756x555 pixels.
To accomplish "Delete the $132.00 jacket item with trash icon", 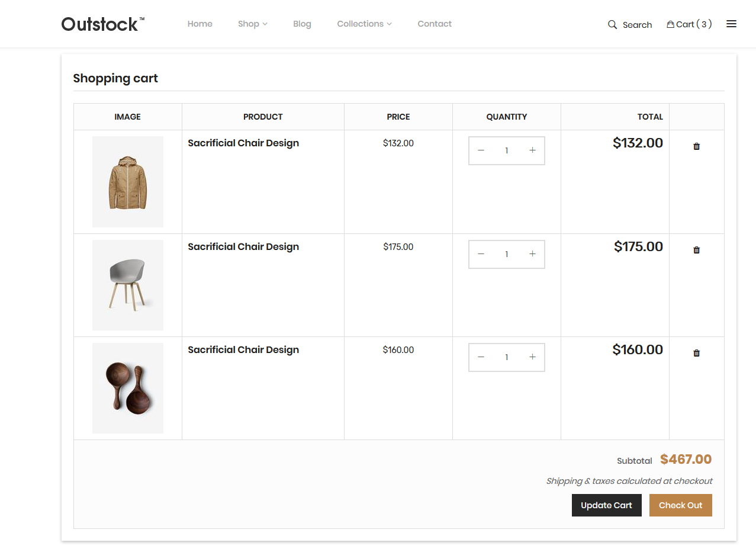I will pyautogui.click(x=696, y=146).
